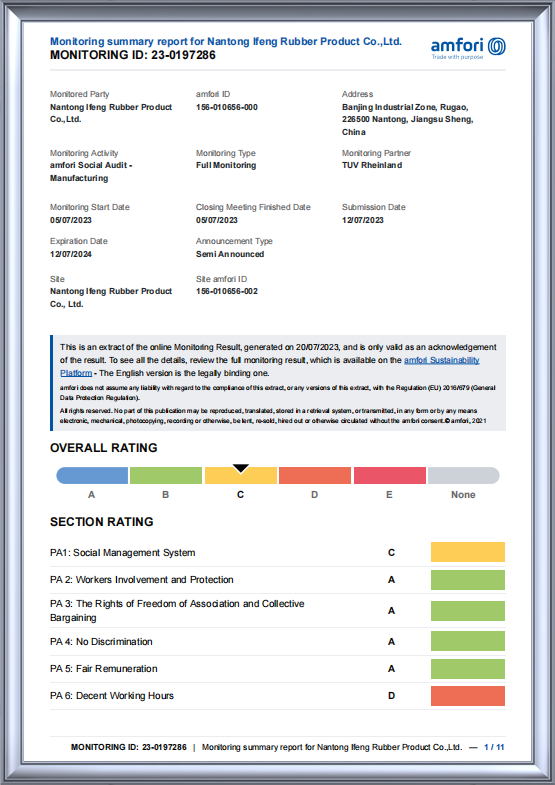Click the footer MONITORING ID text

[x=129, y=747]
